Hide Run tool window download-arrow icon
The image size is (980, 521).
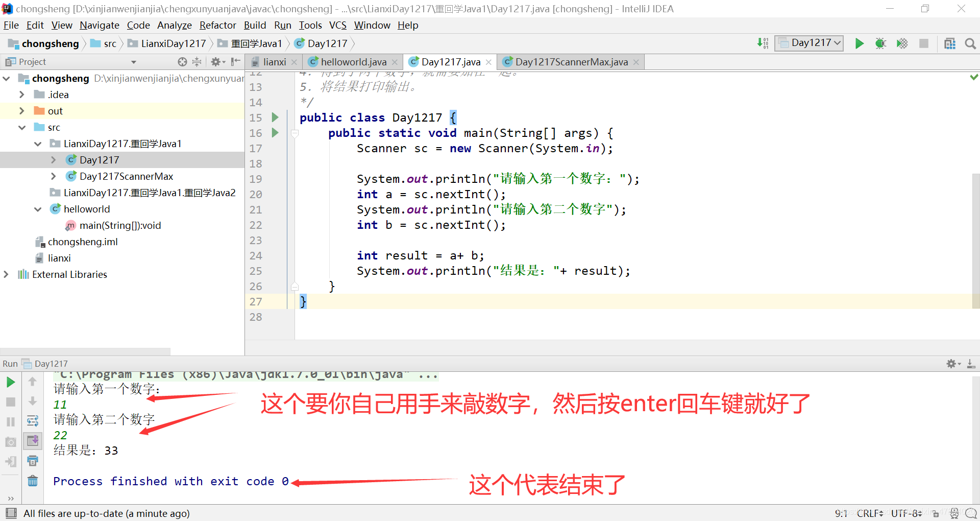pyautogui.click(x=971, y=364)
